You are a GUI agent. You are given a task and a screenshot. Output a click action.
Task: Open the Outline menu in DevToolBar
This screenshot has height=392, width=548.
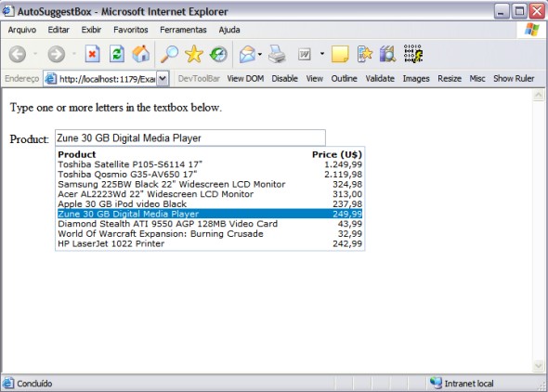pos(344,79)
